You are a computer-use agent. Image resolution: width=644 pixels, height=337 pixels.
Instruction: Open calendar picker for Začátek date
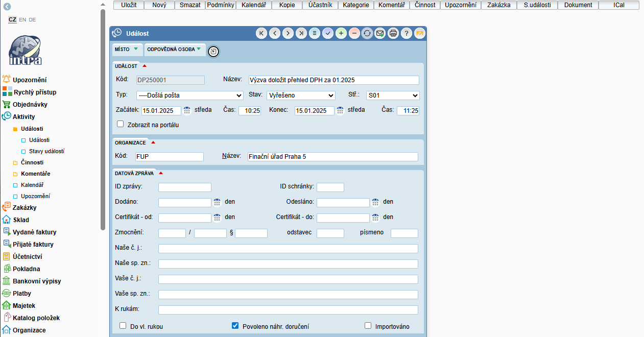[187, 110]
